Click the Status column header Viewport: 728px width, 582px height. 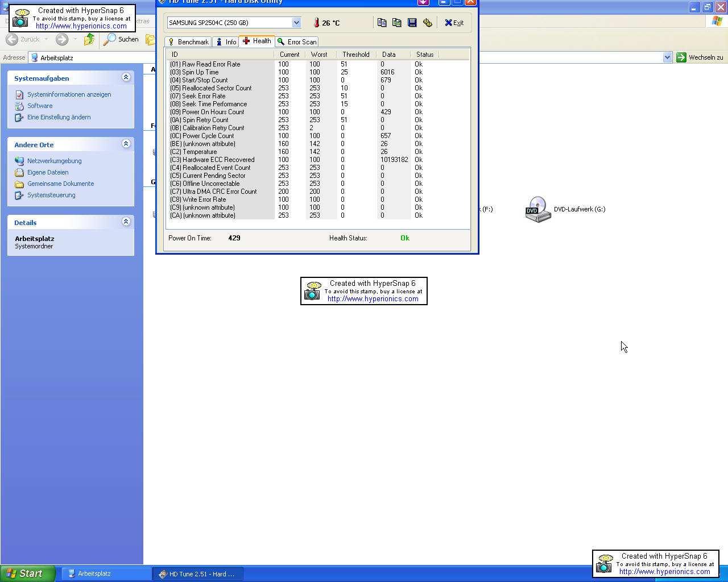pyautogui.click(x=425, y=55)
